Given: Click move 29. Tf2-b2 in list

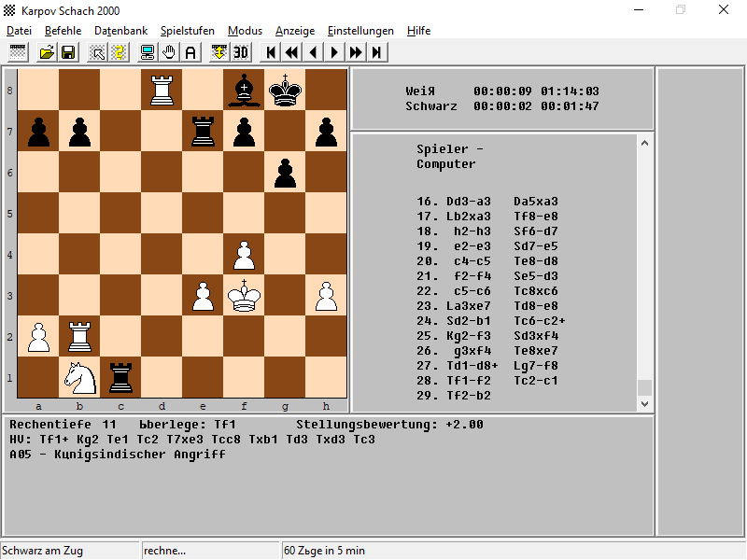Looking at the screenshot, I should pyautogui.click(x=454, y=396).
